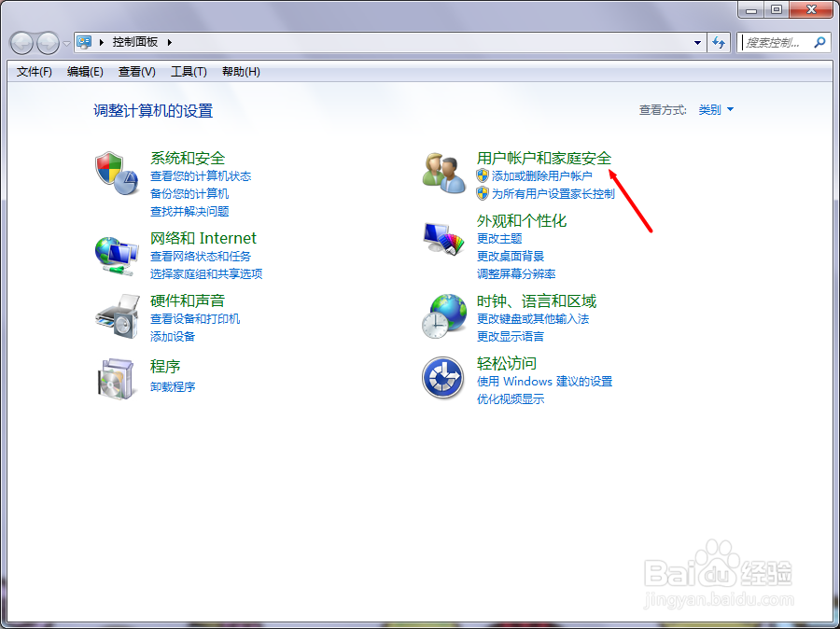Click the Control Panel icon in address bar
The width and height of the screenshot is (840, 629).
pos(84,42)
